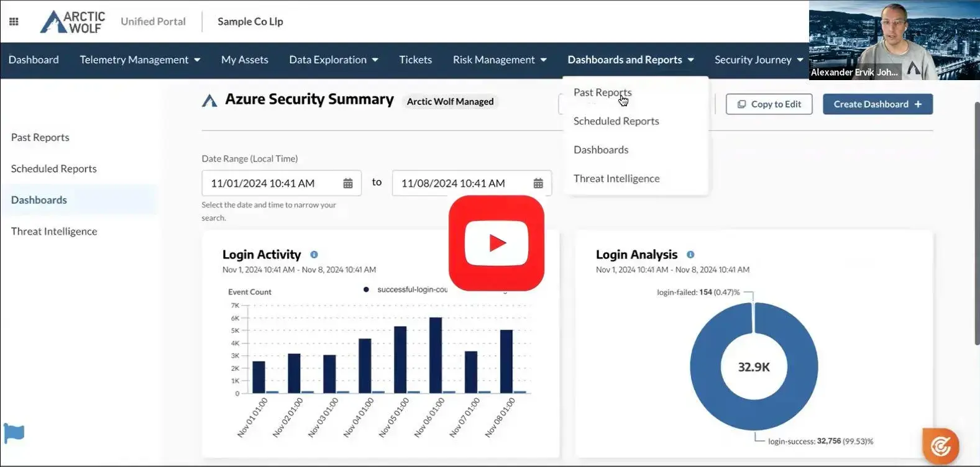
Task: Open My Assets page
Action: (x=245, y=60)
